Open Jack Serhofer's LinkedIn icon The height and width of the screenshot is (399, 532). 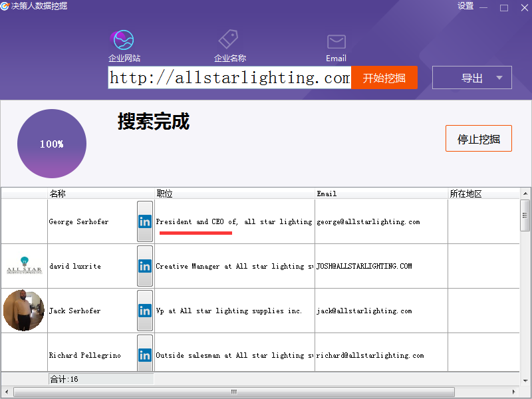pos(145,311)
